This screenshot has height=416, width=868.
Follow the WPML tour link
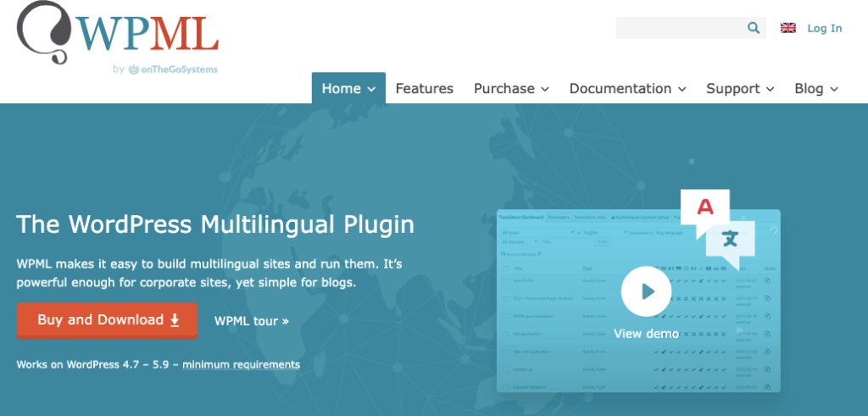pos(251,321)
